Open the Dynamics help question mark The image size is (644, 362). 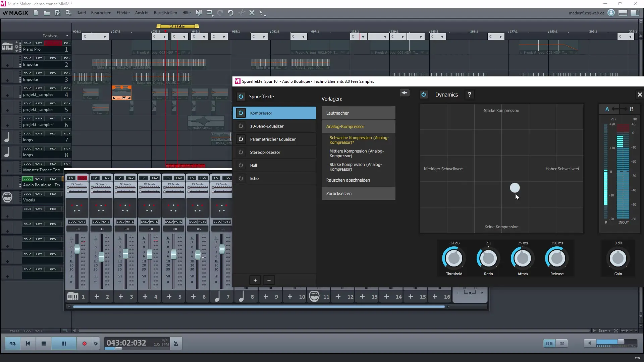470,95
